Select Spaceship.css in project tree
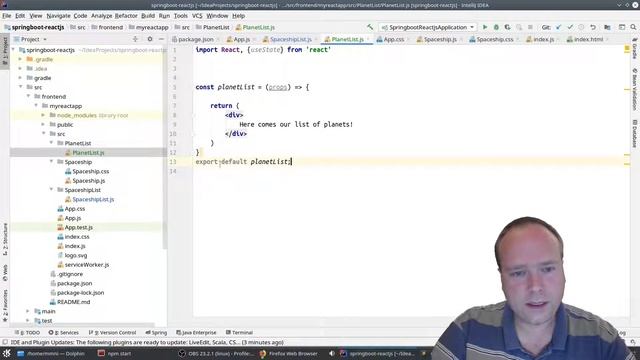Viewport: 640px width, 360px height. [90, 171]
